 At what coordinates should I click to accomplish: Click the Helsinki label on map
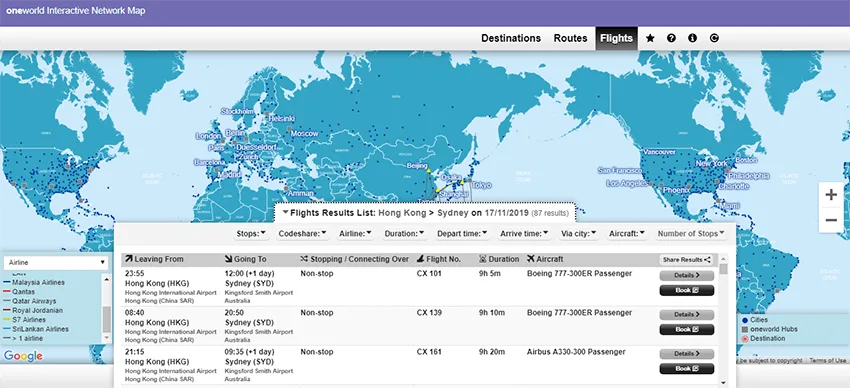click(x=282, y=118)
